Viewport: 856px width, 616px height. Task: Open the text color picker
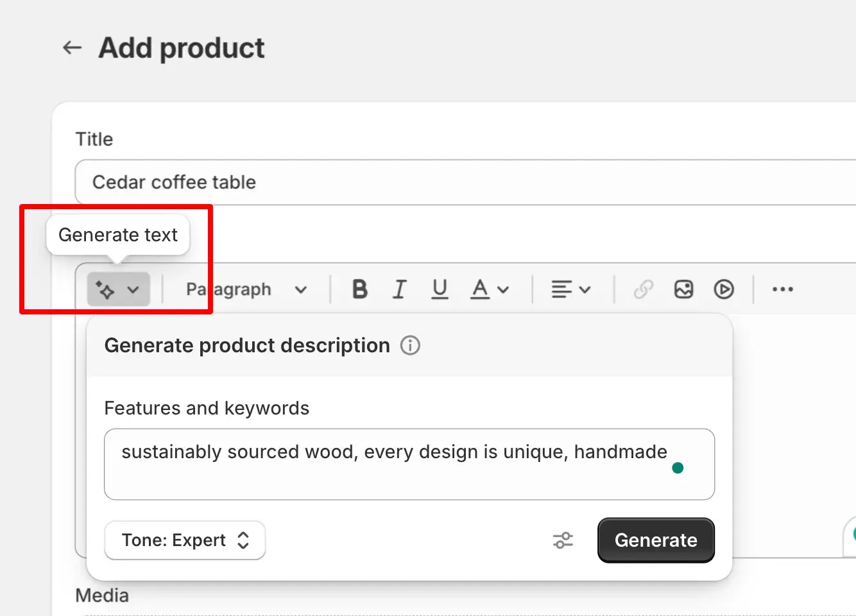click(490, 289)
